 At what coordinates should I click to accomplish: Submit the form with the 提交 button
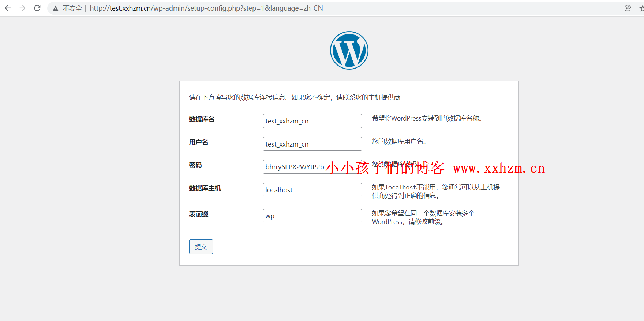(x=201, y=247)
